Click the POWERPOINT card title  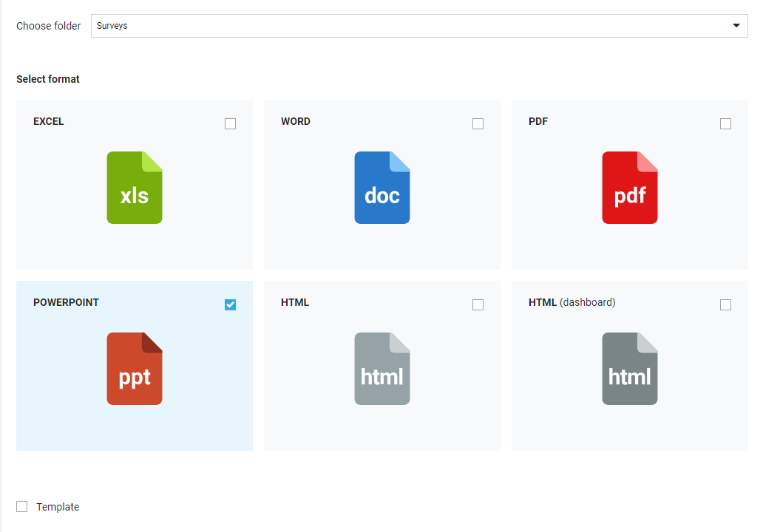tap(67, 302)
